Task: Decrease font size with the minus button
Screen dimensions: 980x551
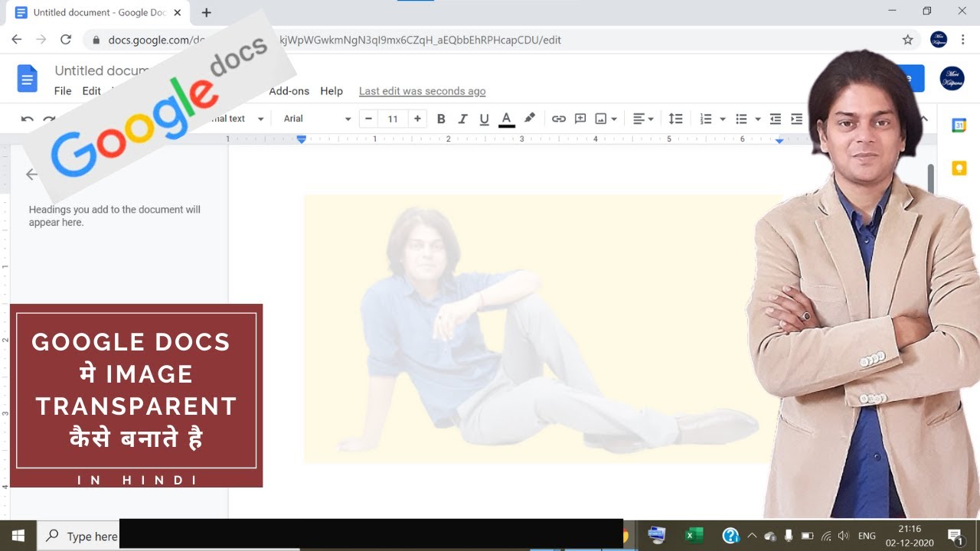Action: (x=368, y=119)
